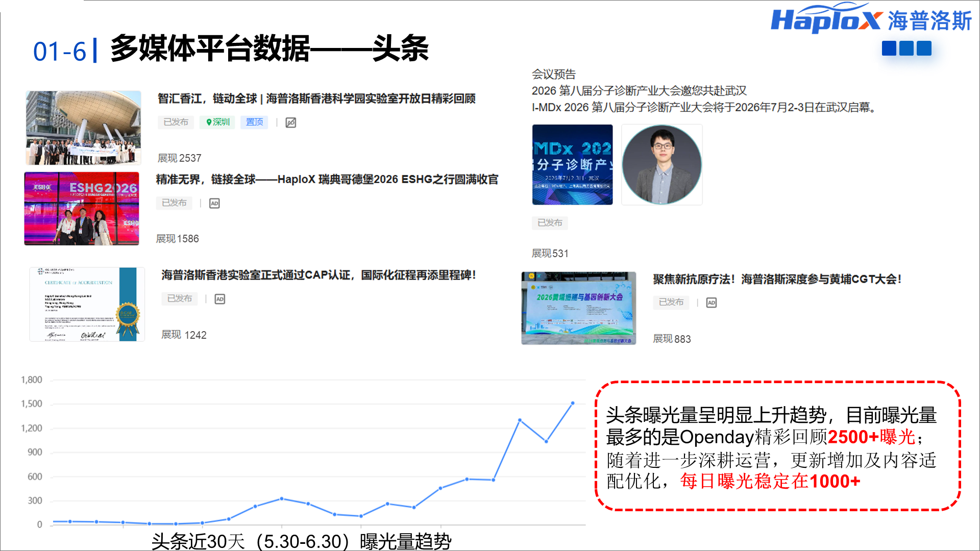Click the MDx 2026 分子诊断 poster image
The image size is (980, 551).
click(x=573, y=165)
